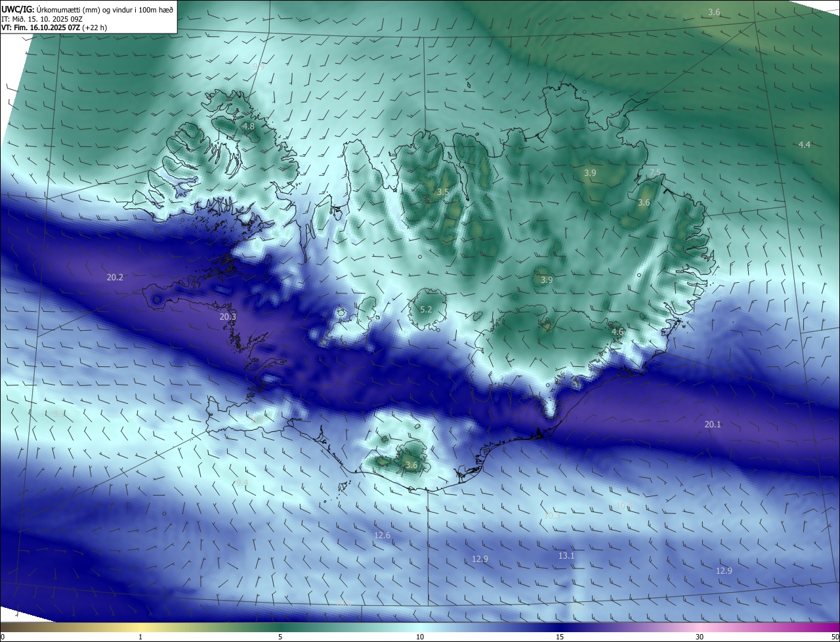Click the 13.1 value label
Screen dimensions: 840x642
point(566,556)
